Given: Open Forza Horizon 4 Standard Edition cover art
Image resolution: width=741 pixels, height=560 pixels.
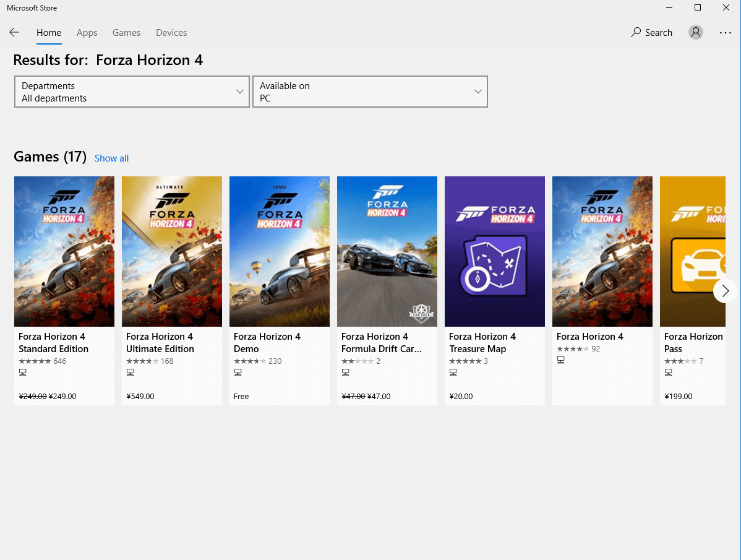Looking at the screenshot, I should pos(64,251).
